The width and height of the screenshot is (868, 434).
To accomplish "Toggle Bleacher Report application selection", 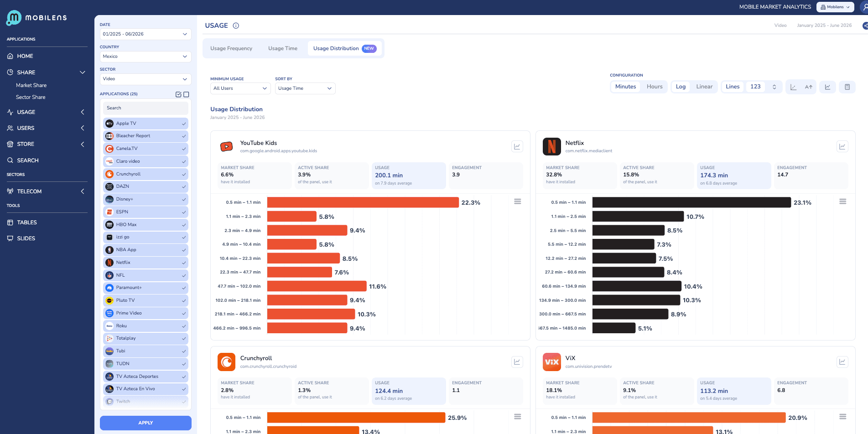I will point(146,136).
